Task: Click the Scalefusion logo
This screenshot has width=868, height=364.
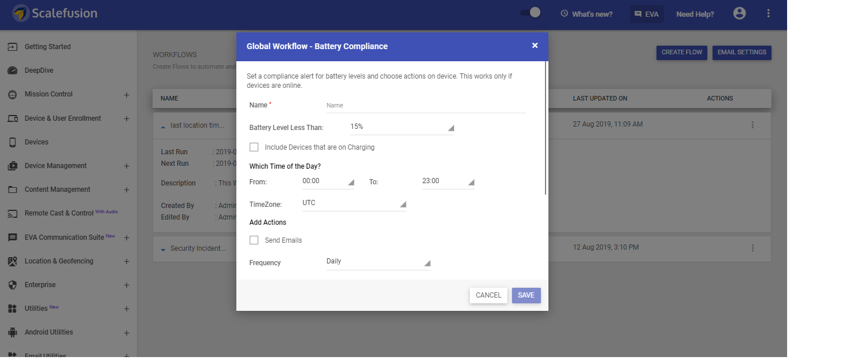Action: [55, 13]
